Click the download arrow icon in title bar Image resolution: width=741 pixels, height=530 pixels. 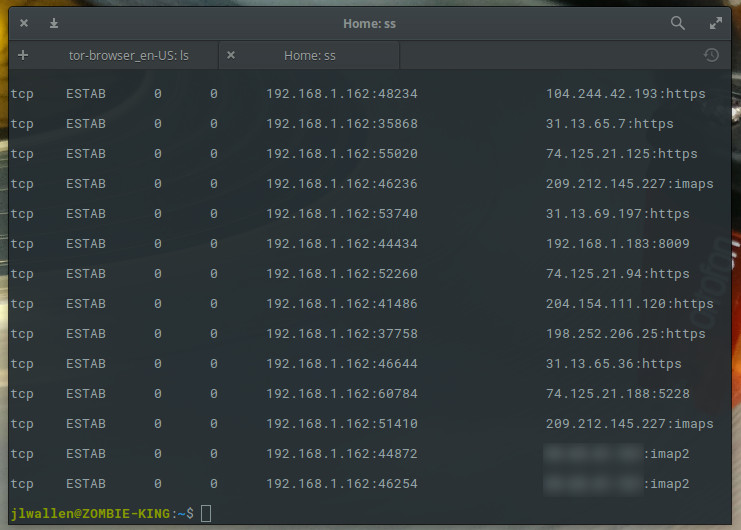54,23
